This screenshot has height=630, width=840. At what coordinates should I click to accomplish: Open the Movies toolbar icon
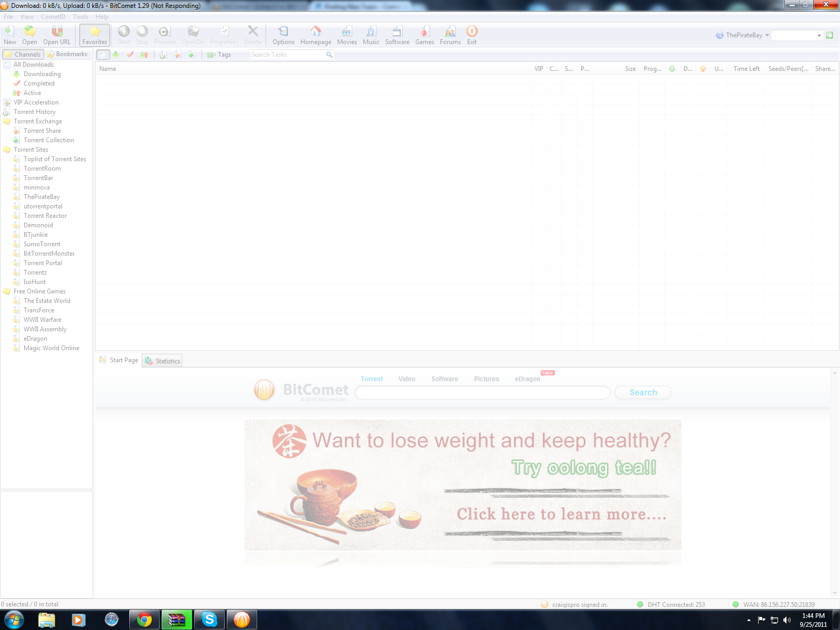tap(347, 35)
